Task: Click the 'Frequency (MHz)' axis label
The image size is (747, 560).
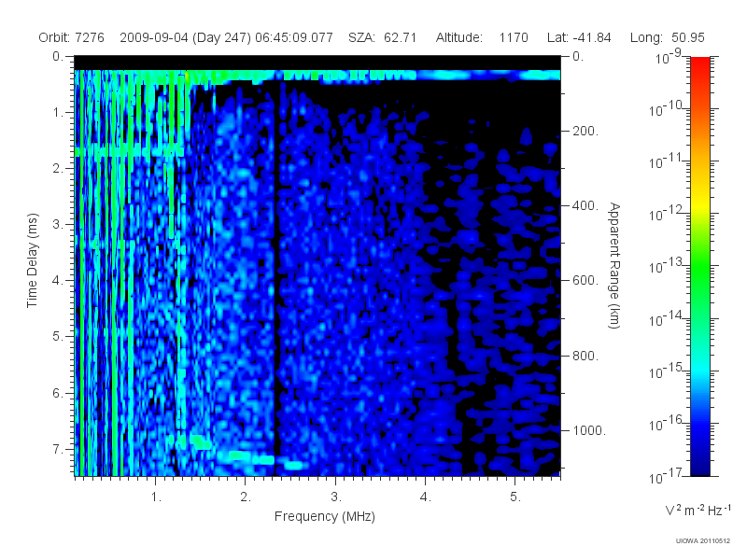Action: pyautogui.click(x=325, y=517)
